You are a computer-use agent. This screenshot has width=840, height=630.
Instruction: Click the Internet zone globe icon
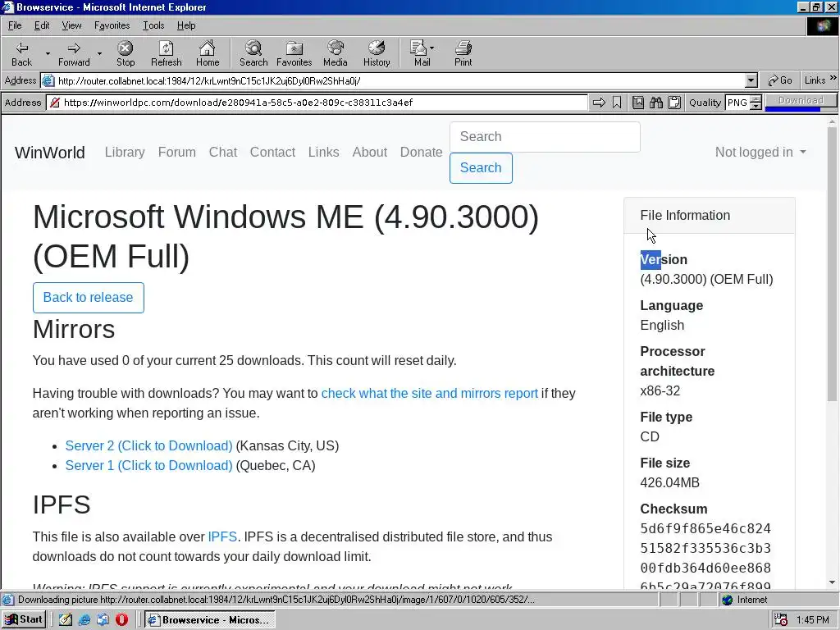point(727,600)
